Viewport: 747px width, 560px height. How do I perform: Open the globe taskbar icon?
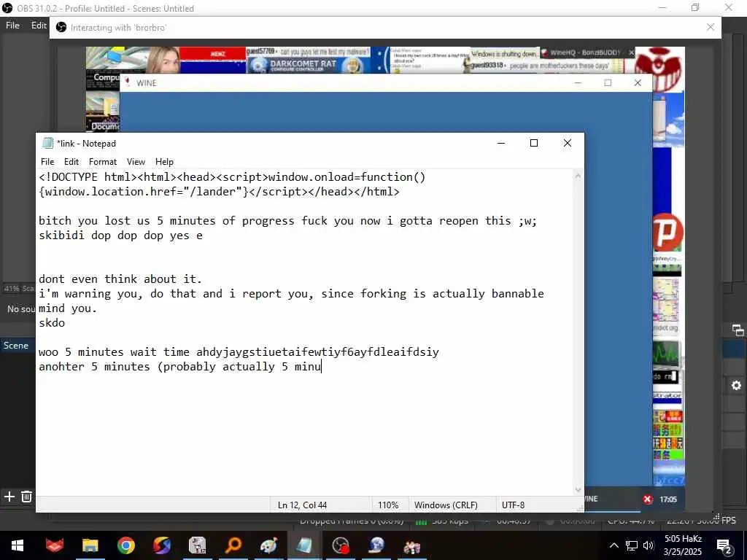click(376, 545)
